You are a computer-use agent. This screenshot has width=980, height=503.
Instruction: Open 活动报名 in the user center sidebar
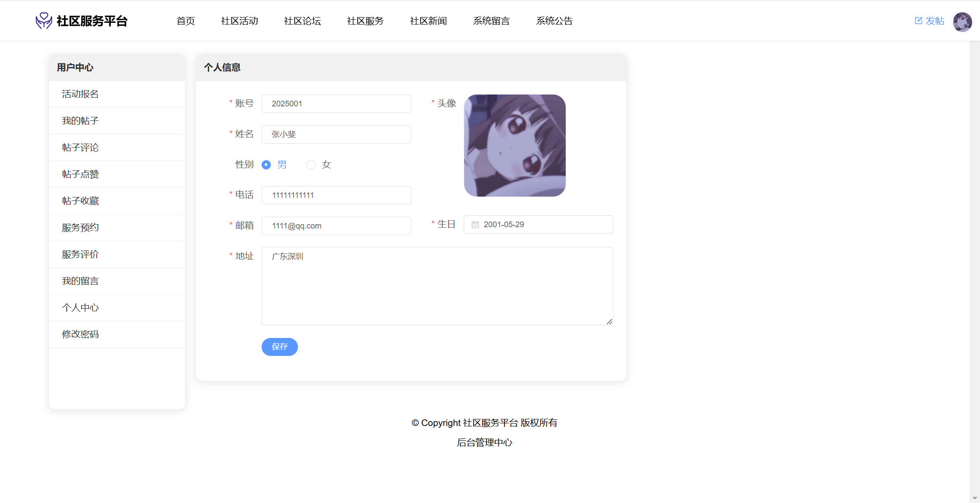click(80, 94)
